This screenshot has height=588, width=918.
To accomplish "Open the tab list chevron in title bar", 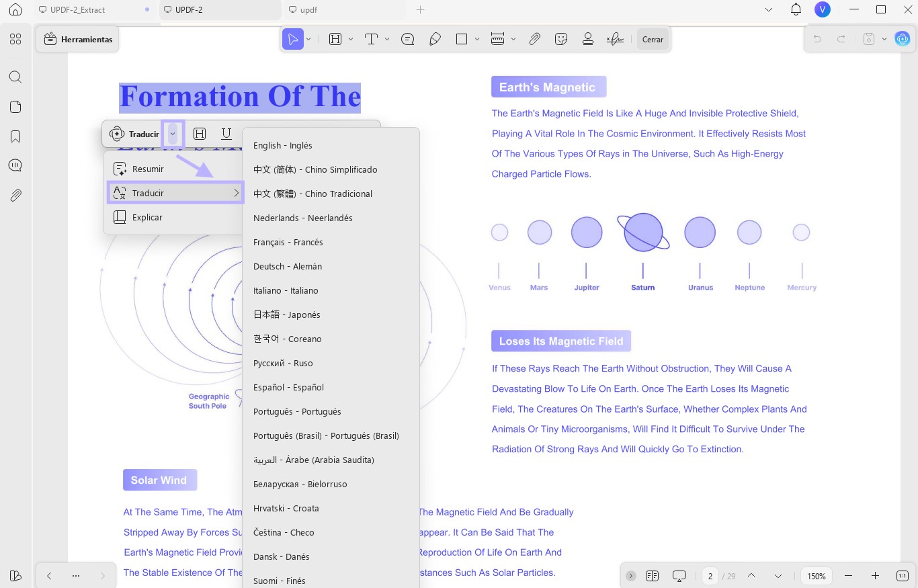I will click(x=769, y=10).
